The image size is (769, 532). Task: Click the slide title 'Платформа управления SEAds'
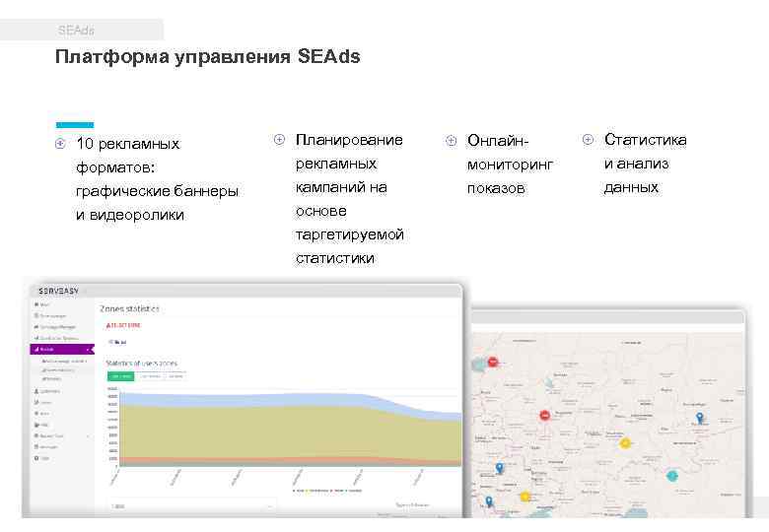207,56
